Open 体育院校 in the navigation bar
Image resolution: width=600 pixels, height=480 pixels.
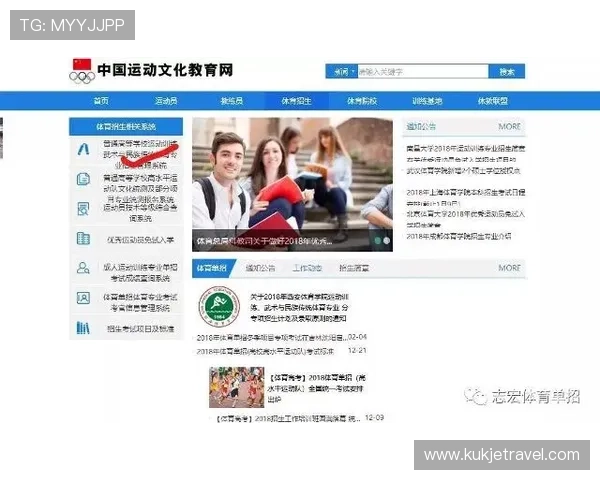(x=362, y=101)
